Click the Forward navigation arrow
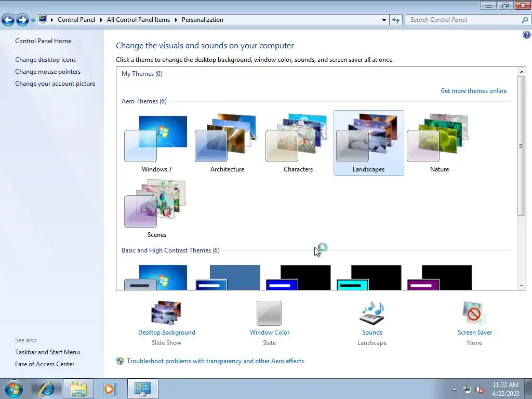The image size is (532, 399). [x=22, y=20]
